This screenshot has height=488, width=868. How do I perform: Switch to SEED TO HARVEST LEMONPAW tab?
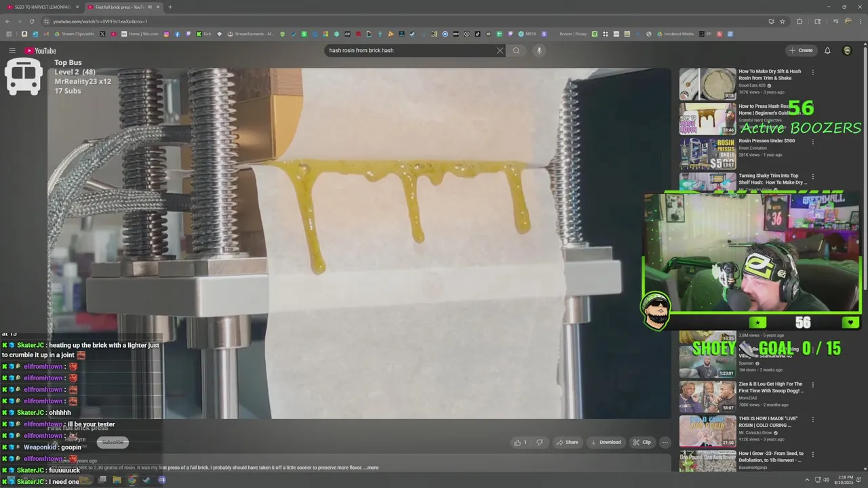pos(42,7)
